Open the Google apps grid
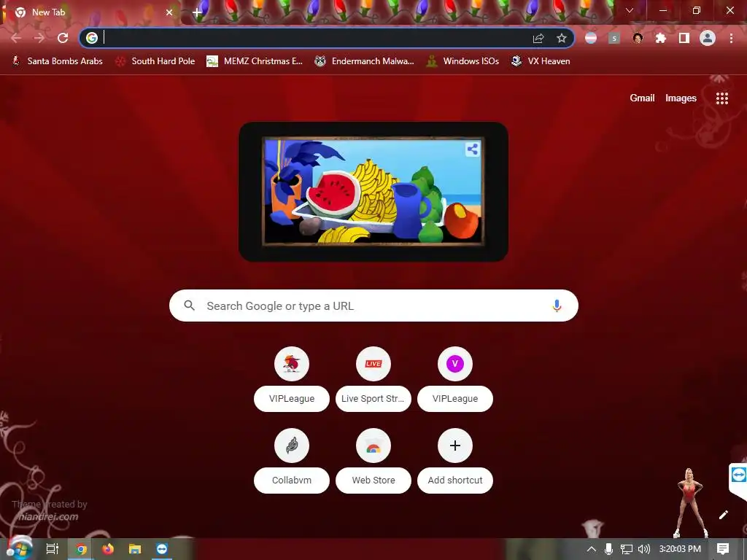Image resolution: width=747 pixels, height=560 pixels. point(722,98)
